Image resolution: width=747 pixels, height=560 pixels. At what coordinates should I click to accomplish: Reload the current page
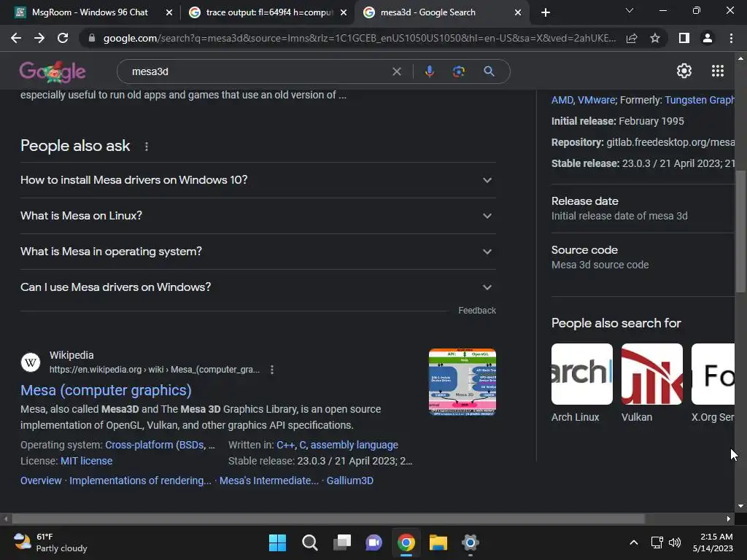[x=63, y=38]
